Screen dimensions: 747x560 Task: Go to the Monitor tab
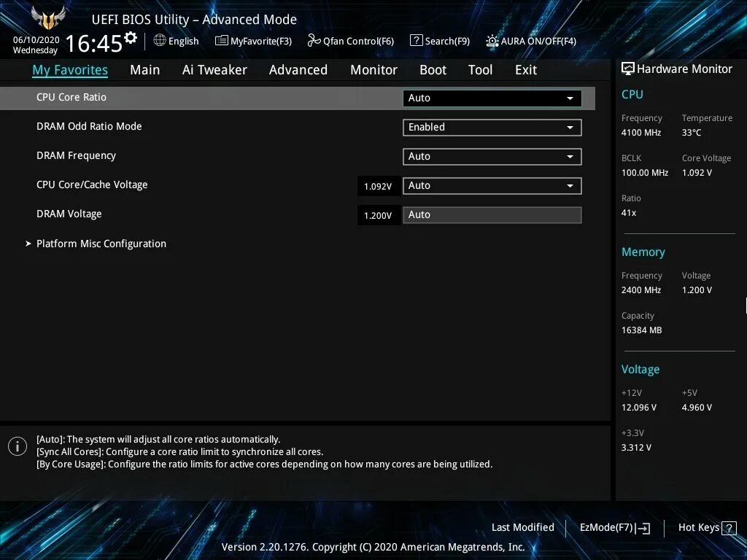(373, 70)
